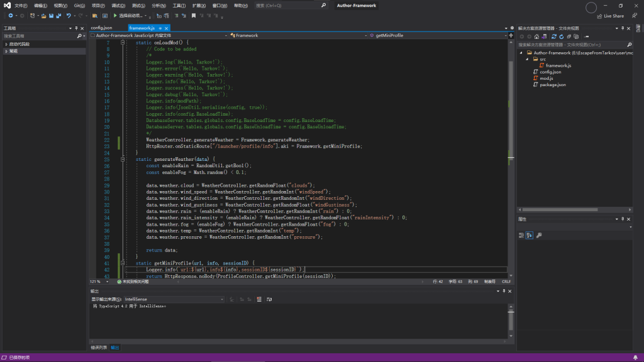
Task: Click the Solution Explorer search field
Action: [575, 45]
